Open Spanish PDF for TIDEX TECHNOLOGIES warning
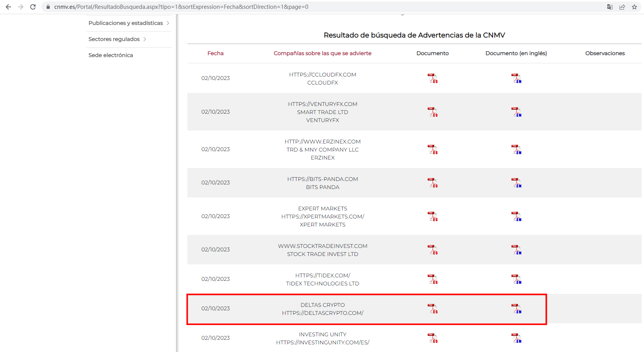The height and width of the screenshot is (352, 644). tap(433, 279)
